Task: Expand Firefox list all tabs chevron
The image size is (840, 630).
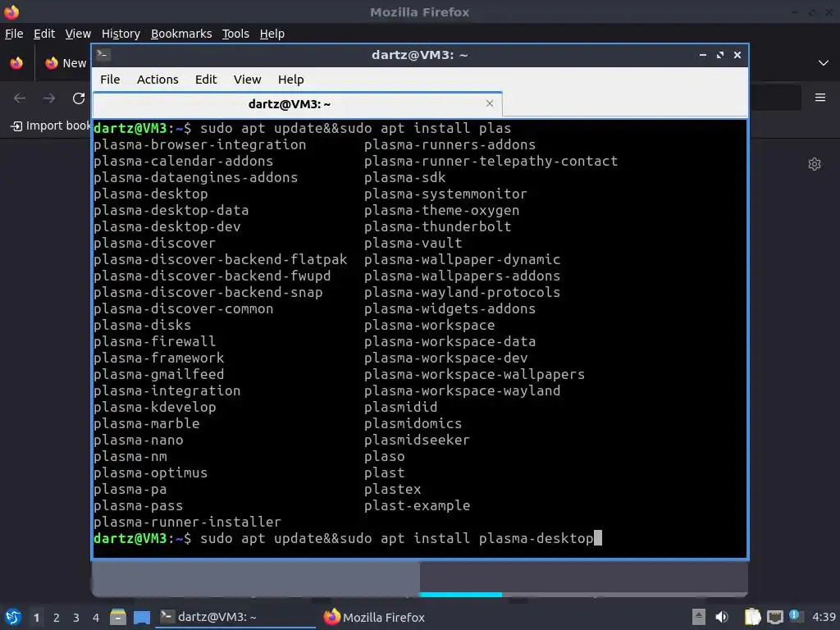Action: [x=823, y=63]
